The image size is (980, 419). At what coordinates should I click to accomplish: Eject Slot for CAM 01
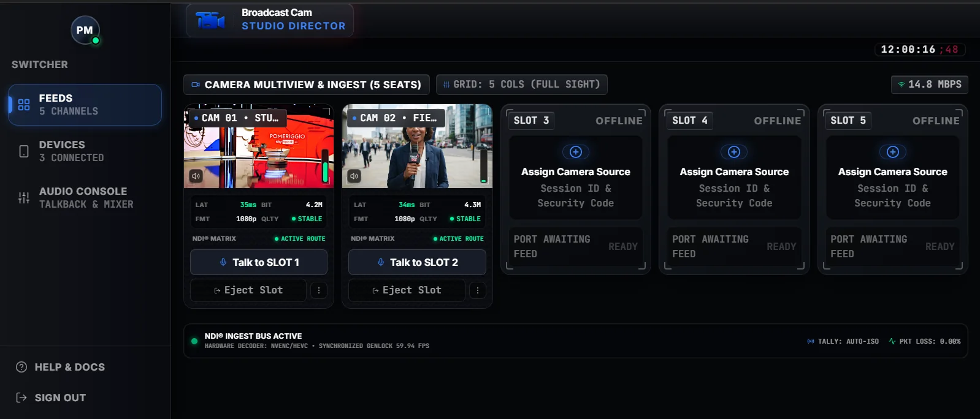pyautogui.click(x=248, y=290)
